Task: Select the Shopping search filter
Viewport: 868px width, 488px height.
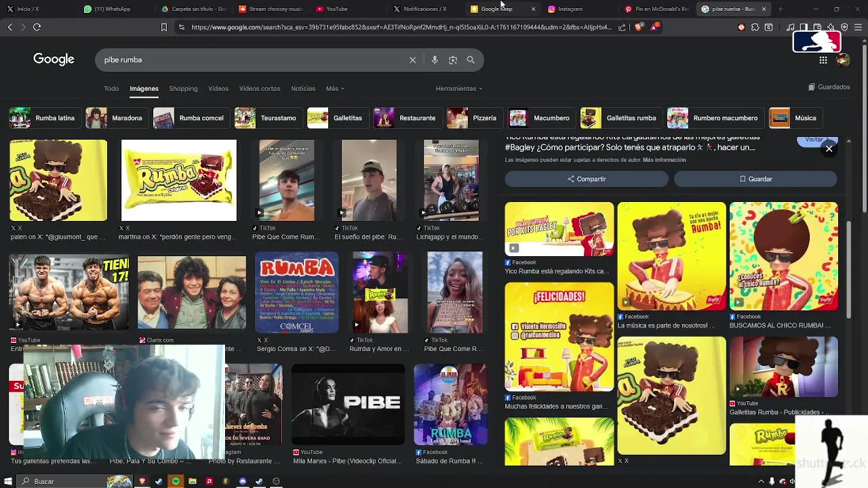Action: pos(183,88)
